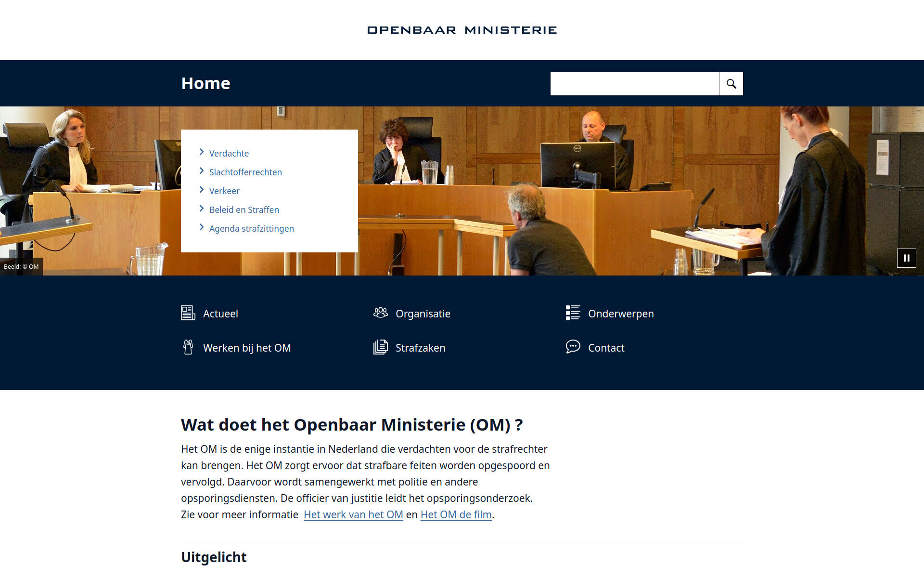
Task: Click the Uitgelicht heading
Action: click(x=214, y=557)
